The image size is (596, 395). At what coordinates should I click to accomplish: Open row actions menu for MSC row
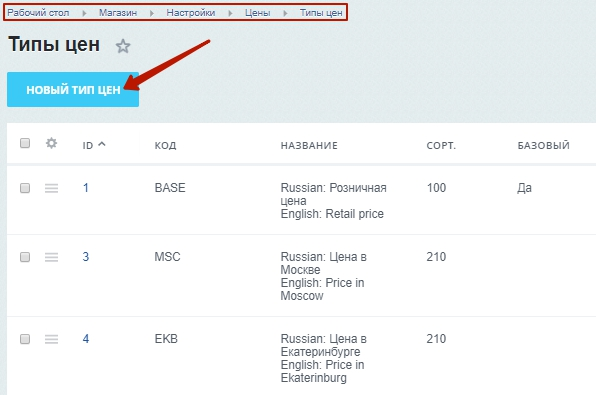click(51, 257)
